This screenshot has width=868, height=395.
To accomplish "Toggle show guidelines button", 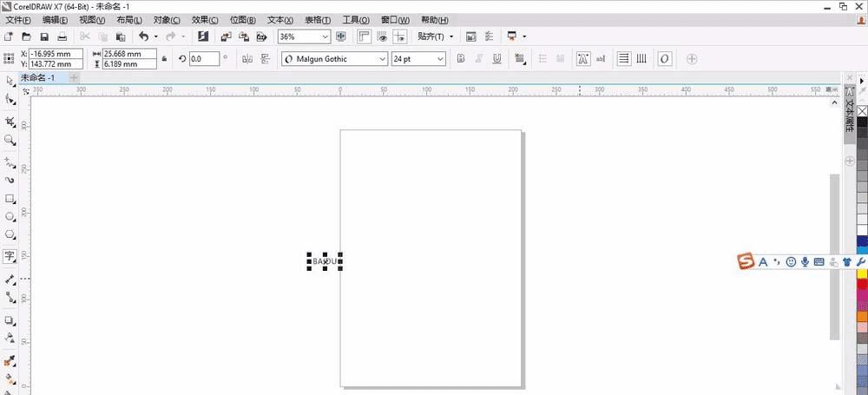I will pos(399,36).
